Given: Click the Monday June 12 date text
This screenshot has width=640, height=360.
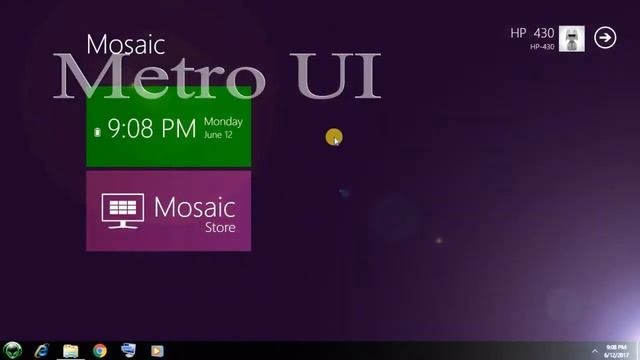Looking at the screenshot, I should pyautogui.click(x=223, y=128).
